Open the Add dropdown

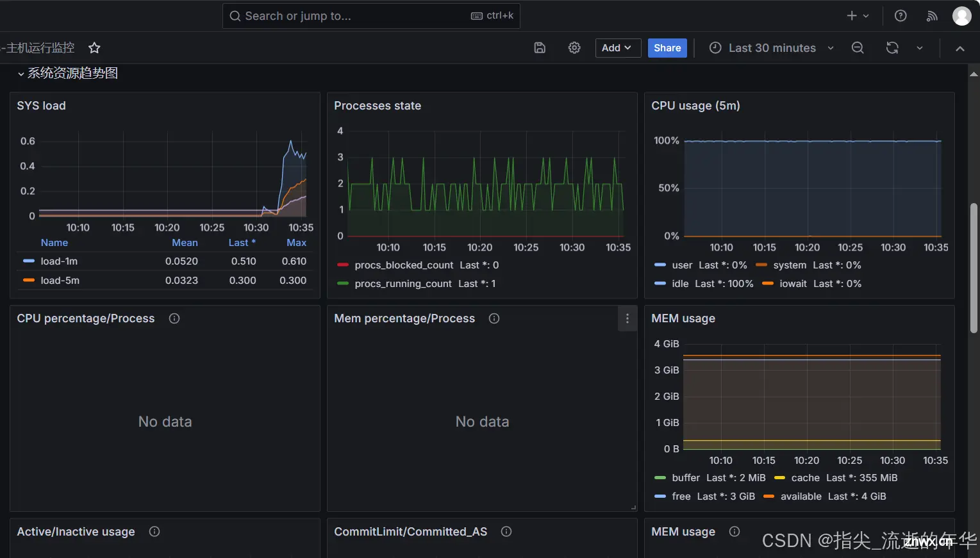coord(618,48)
